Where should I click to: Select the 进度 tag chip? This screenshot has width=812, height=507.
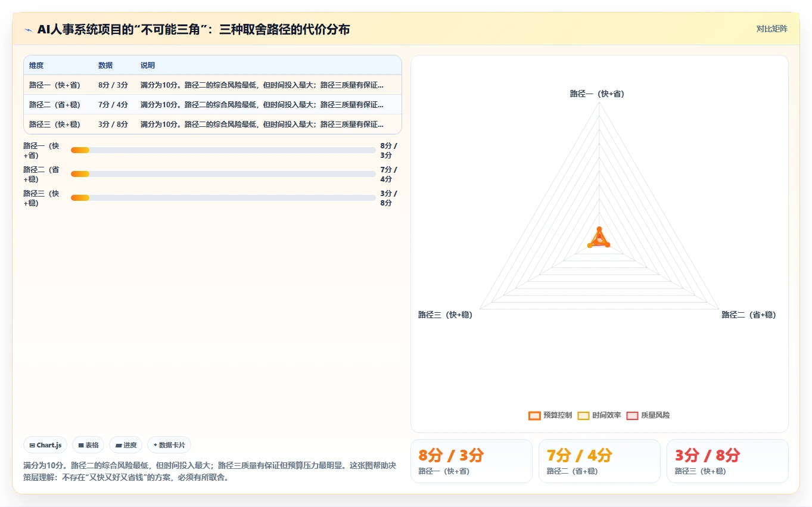point(126,445)
